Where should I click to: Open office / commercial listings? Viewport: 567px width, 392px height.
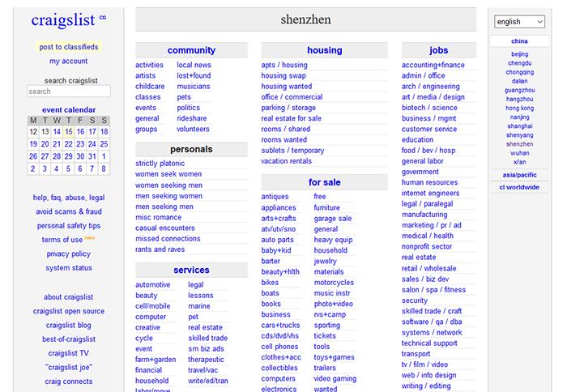pos(292,97)
